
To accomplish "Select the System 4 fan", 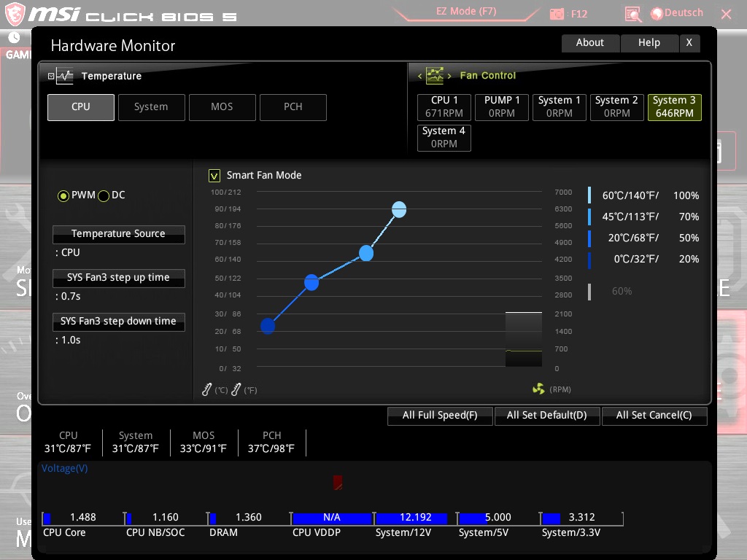I will 444,138.
